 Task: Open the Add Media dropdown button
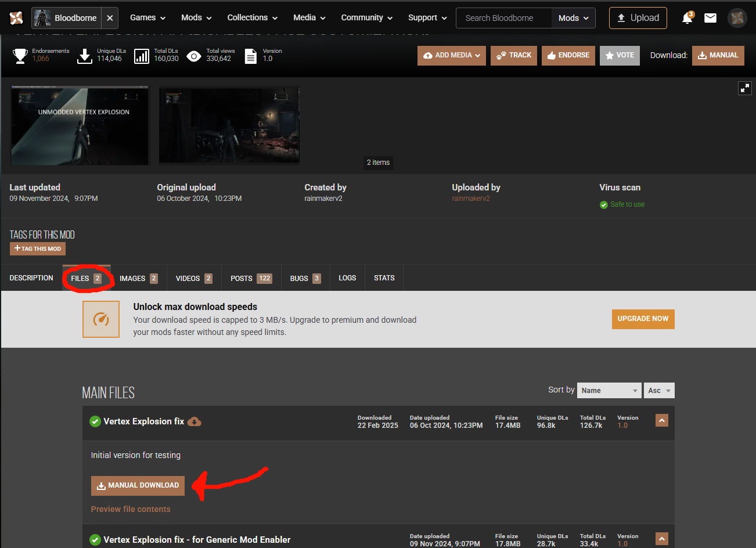452,56
